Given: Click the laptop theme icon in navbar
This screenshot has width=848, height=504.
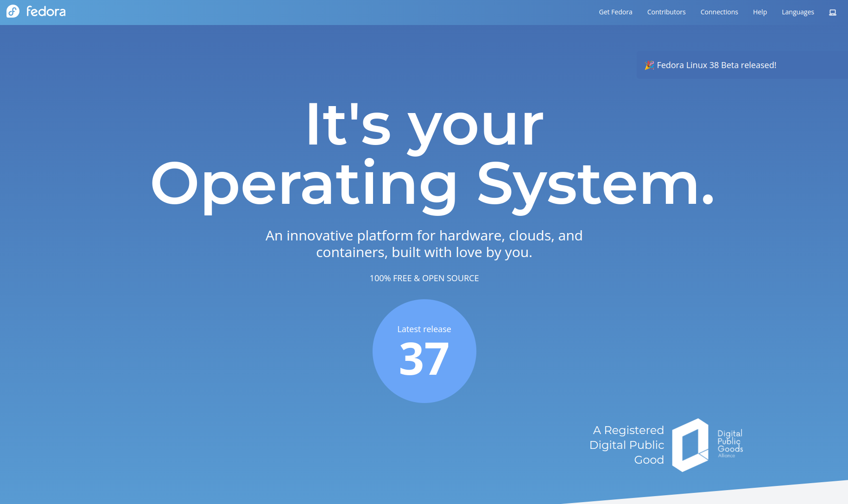Looking at the screenshot, I should click(x=833, y=13).
